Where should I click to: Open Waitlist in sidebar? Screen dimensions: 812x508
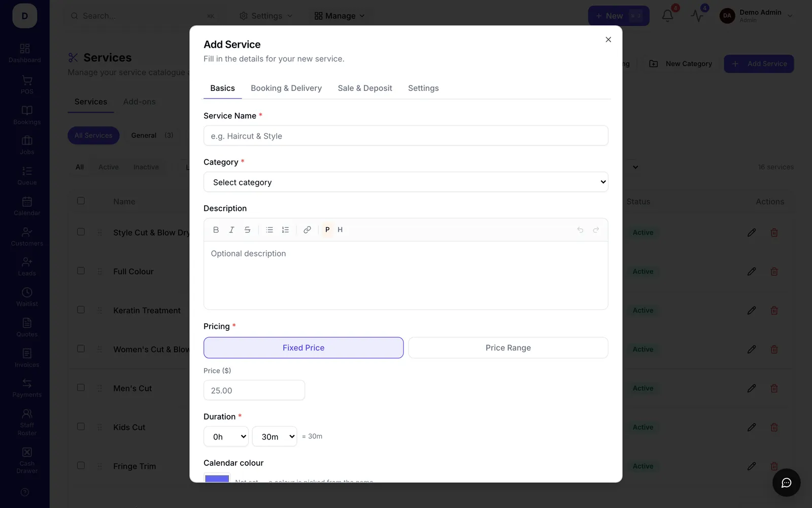coord(27,297)
